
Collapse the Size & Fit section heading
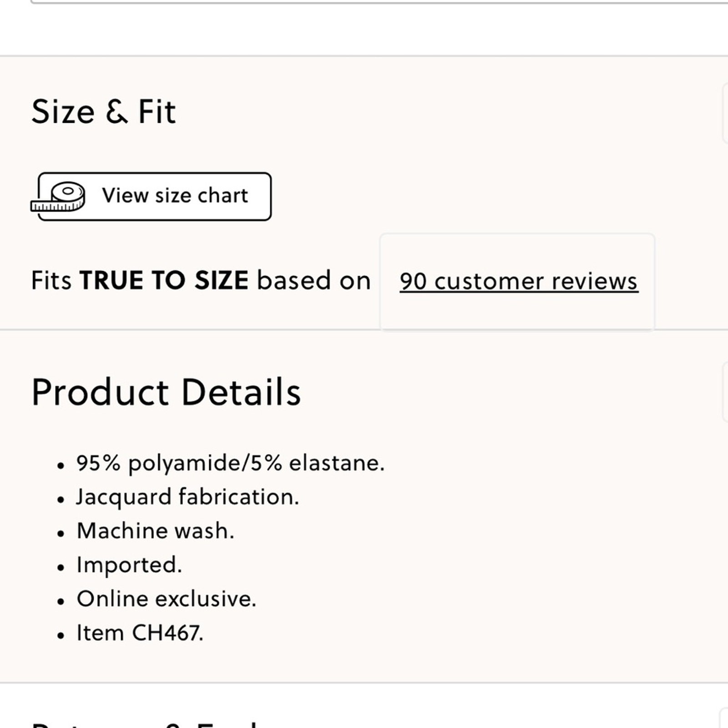point(104,111)
